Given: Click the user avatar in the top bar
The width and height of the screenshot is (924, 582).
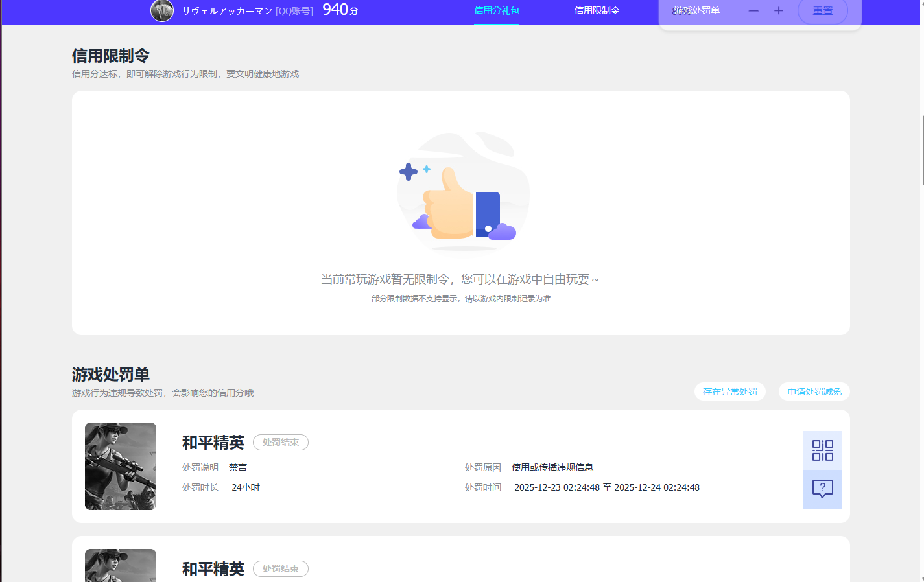Looking at the screenshot, I should click(x=161, y=10).
